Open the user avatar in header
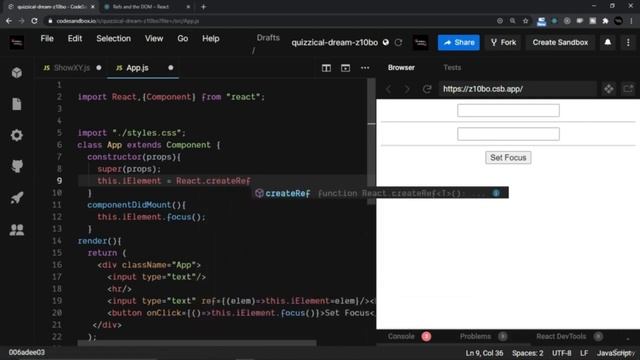The width and height of the screenshot is (640, 360). click(420, 42)
